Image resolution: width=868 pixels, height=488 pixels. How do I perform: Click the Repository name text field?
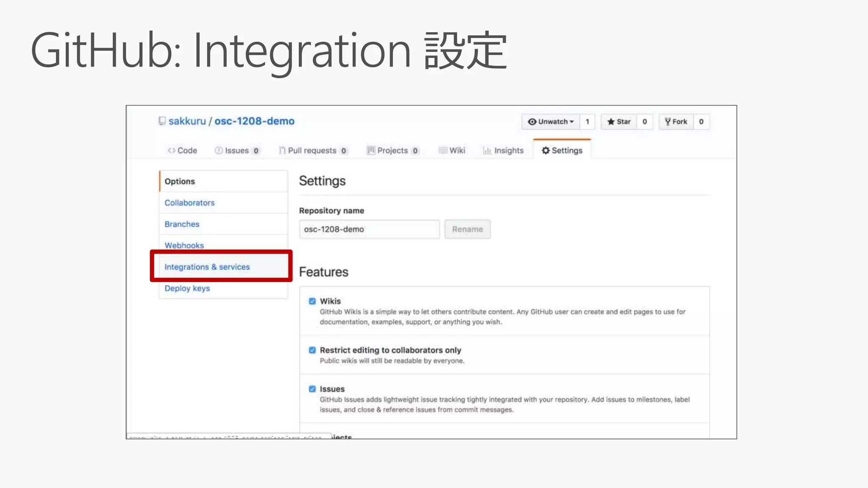point(369,229)
